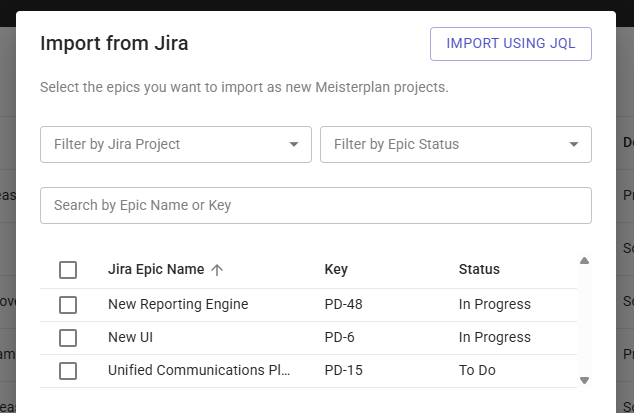Click the PD-6 key cell
Screen dimensions: 634x413
[x=339, y=337]
